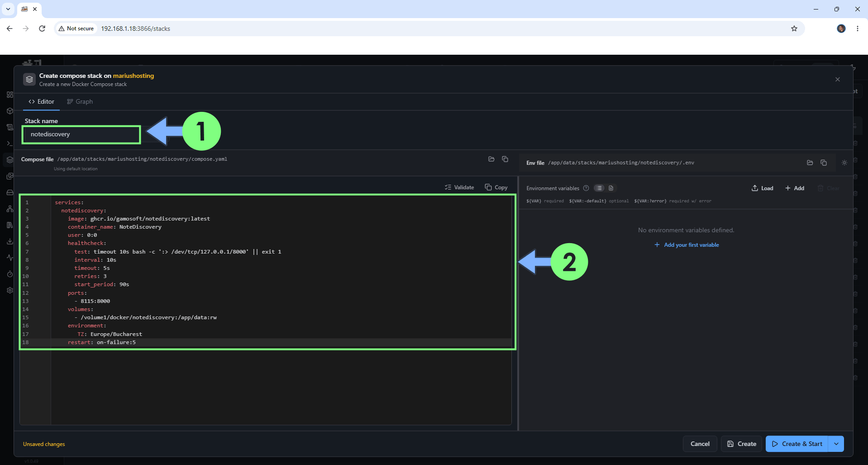Reload the browser page
The width and height of the screenshot is (868, 465).
coord(42,29)
